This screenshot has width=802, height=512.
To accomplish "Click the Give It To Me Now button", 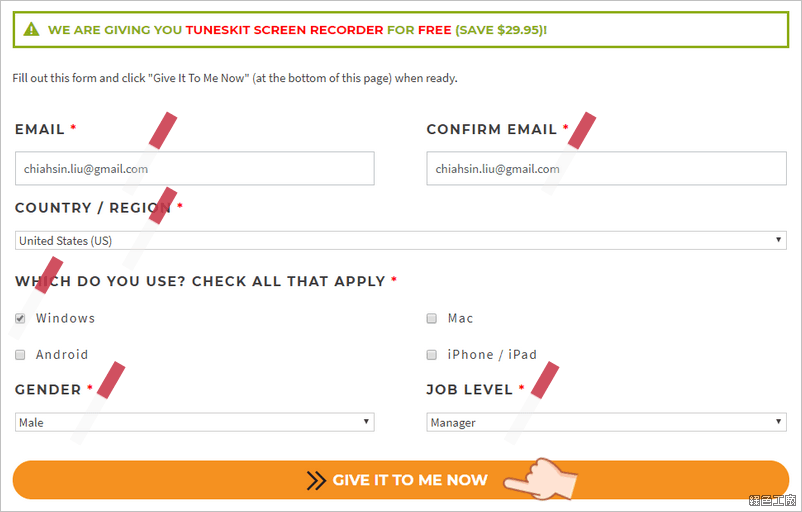I will click(x=400, y=480).
